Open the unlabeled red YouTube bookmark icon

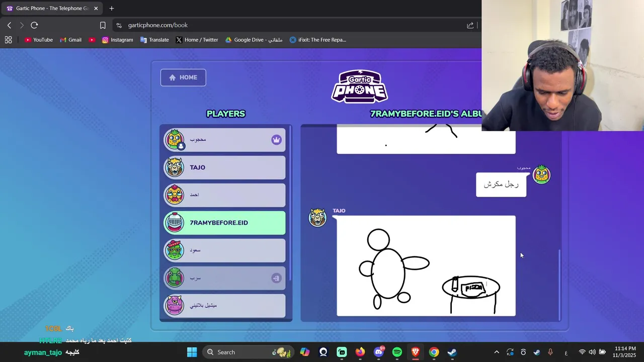[x=92, y=40]
